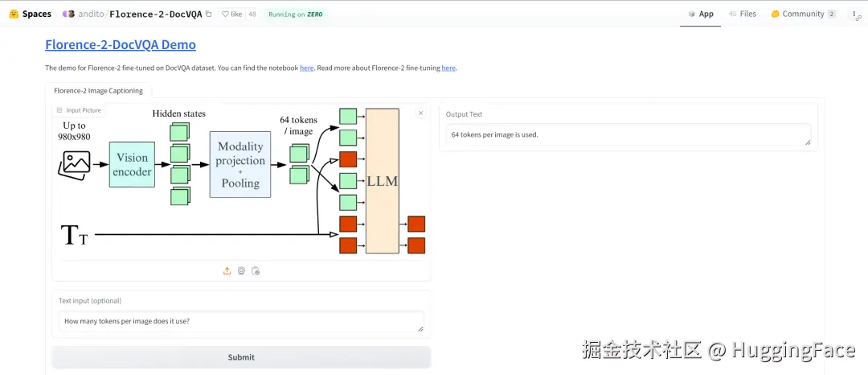Screen dimensions: 868x375
Task: Open the Florence-2-DocVQA Demo heading link
Action: 120,45
